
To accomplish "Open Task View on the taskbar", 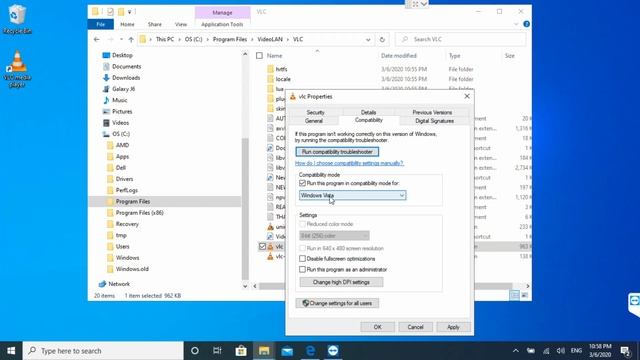I will [x=217, y=351].
